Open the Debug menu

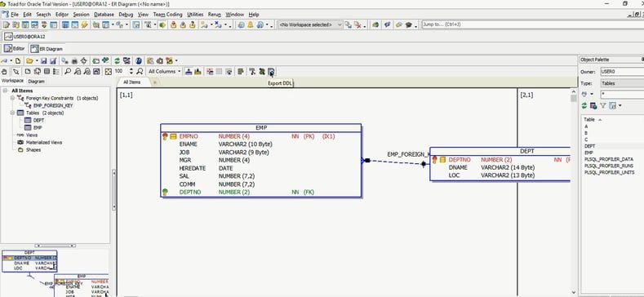pyautogui.click(x=126, y=15)
